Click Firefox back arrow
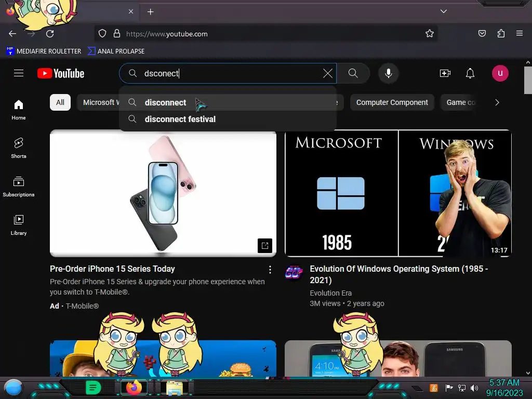This screenshot has height=399, width=532. click(x=12, y=34)
